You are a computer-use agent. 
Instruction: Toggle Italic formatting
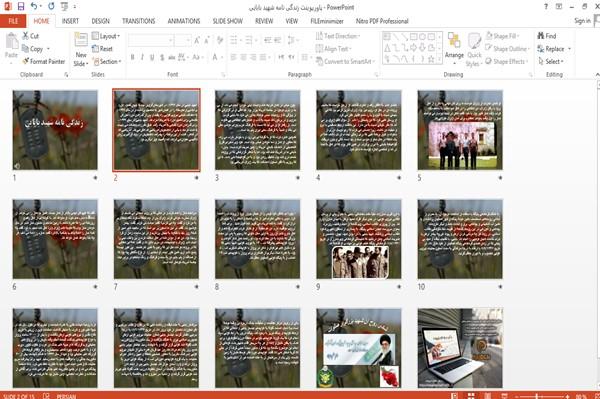tap(142, 57)
